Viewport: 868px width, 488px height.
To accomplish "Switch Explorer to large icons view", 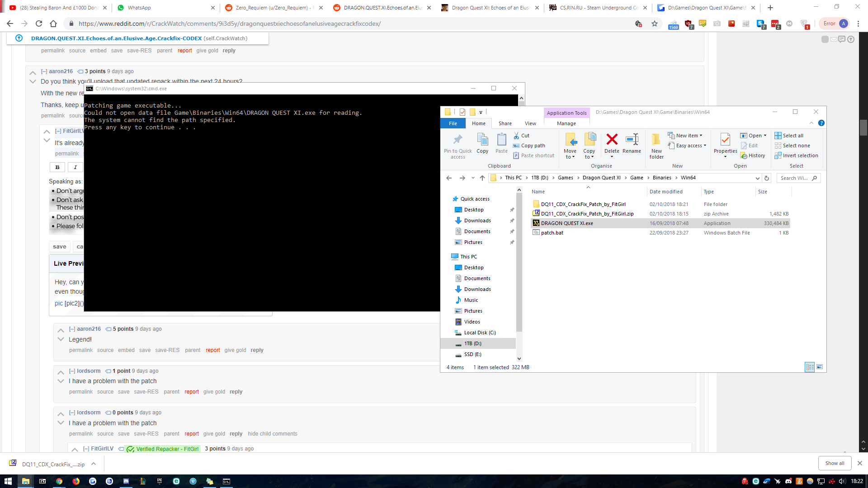I will [820, 367].
